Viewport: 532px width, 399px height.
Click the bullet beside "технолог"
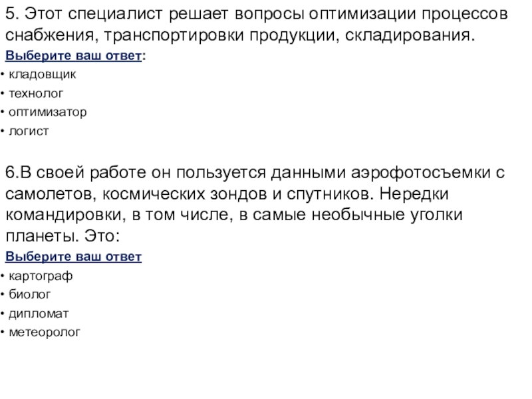[x=3, y=94]
